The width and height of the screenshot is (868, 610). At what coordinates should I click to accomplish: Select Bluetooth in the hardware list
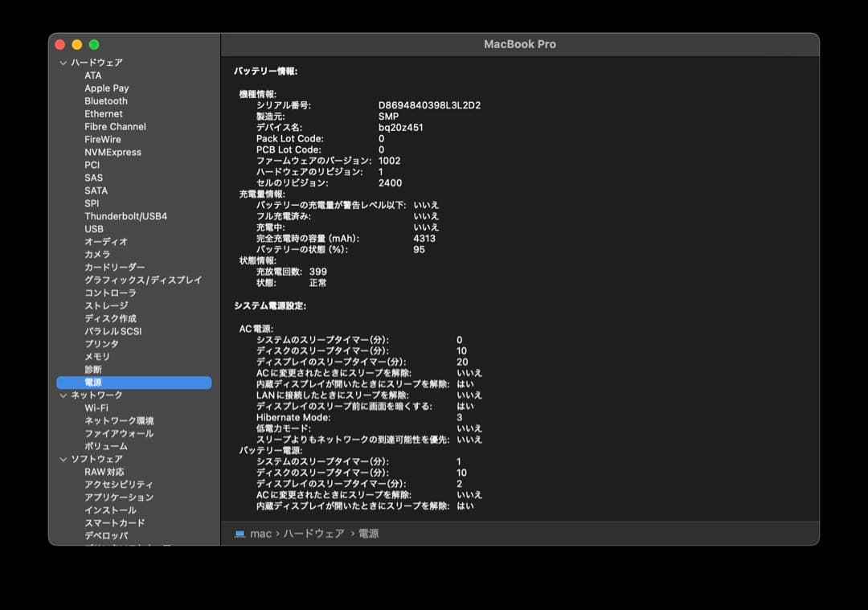(x=105, y=100)
